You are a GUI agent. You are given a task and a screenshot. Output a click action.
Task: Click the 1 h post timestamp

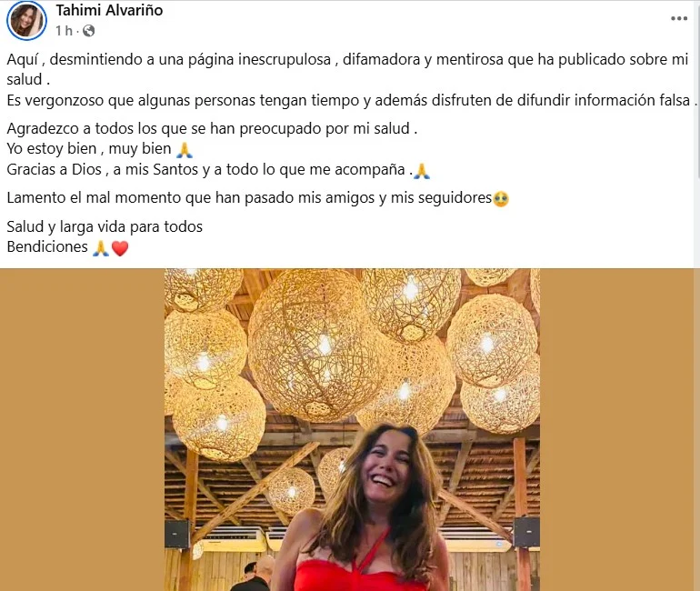64,31
